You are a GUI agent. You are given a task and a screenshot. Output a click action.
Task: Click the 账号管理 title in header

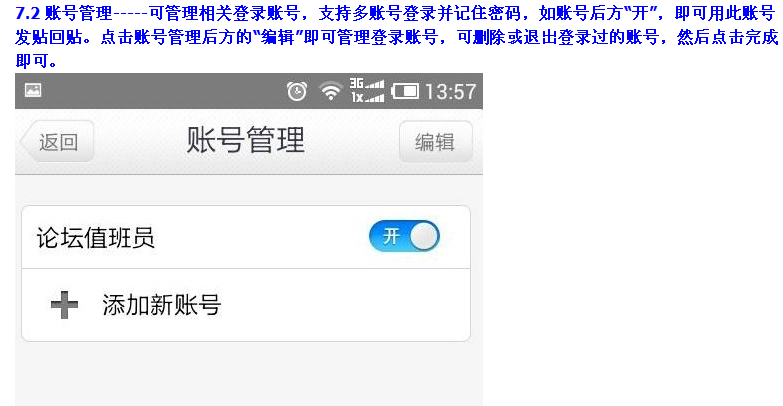(x=245, y=140)
